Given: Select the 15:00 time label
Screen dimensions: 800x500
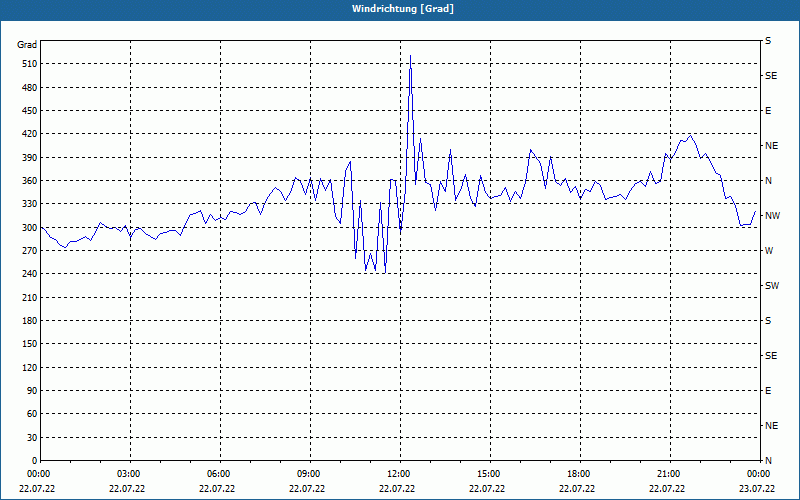Looking at the screenshot, I should [488, 474].
